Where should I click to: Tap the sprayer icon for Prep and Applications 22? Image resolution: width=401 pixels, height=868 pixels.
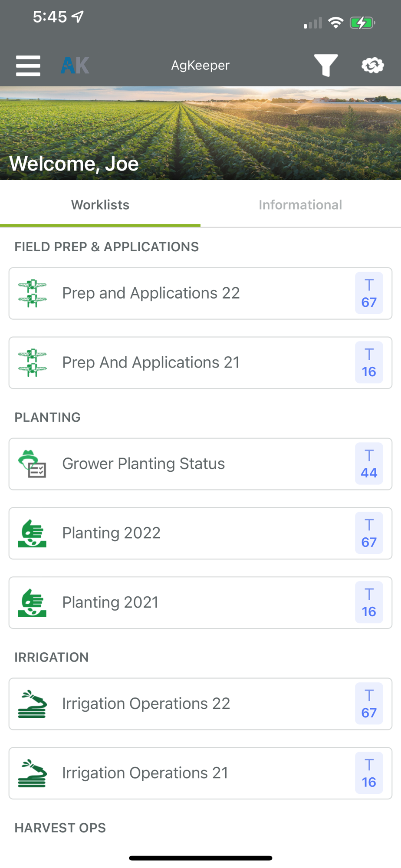pos(33,294)
